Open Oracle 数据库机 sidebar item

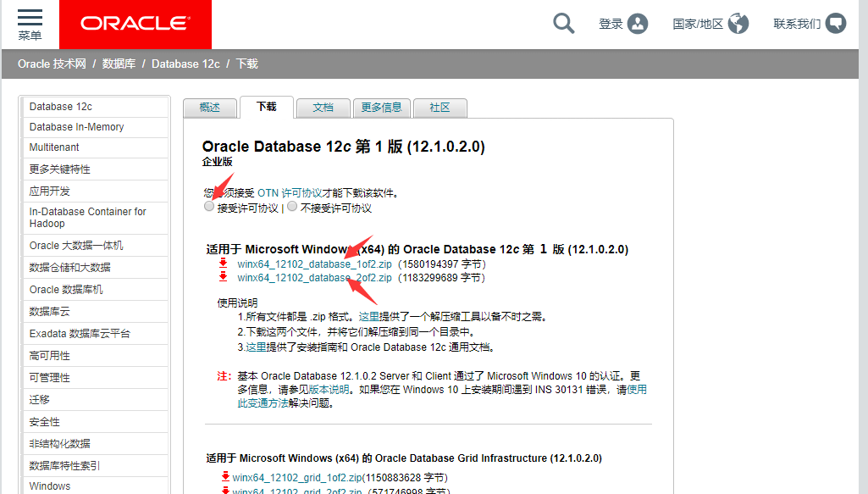coord(95,290)
